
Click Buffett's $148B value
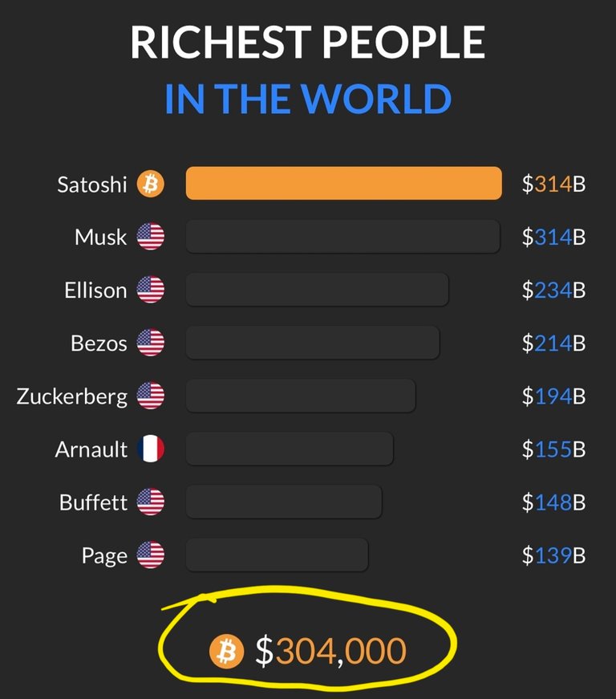(553, 502)
